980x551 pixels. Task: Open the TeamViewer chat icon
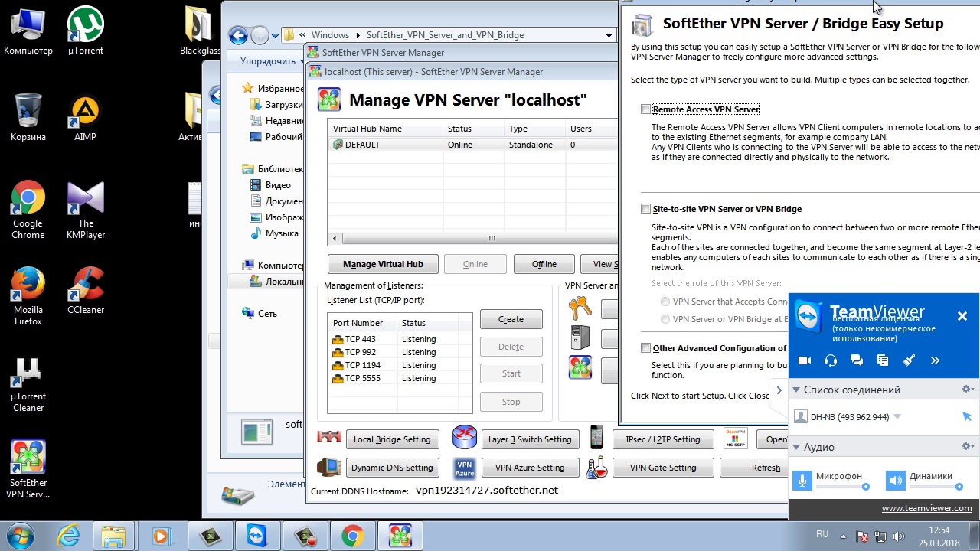(857, 360)
